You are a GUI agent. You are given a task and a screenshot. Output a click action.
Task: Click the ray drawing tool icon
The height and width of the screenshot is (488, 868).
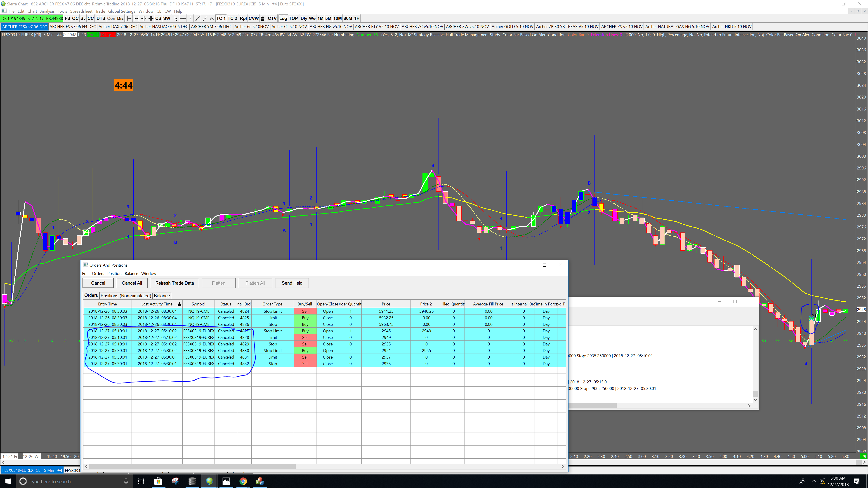point(205,19)
